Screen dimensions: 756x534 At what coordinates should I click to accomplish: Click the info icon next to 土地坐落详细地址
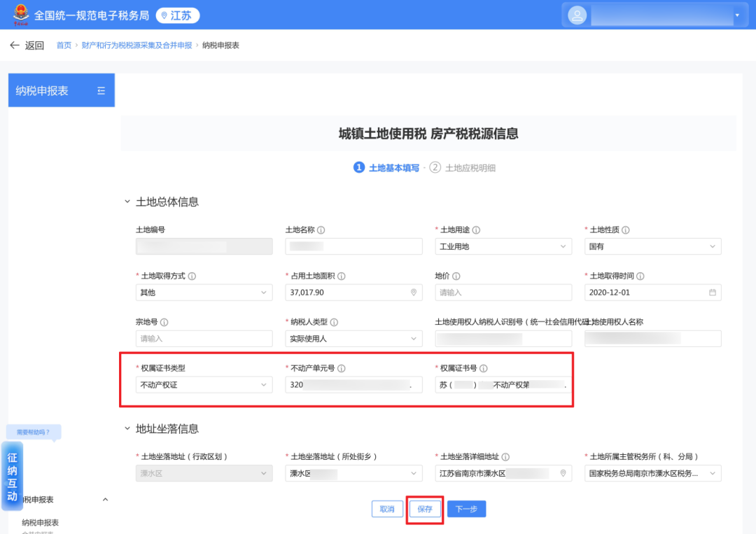click(506, 457)
